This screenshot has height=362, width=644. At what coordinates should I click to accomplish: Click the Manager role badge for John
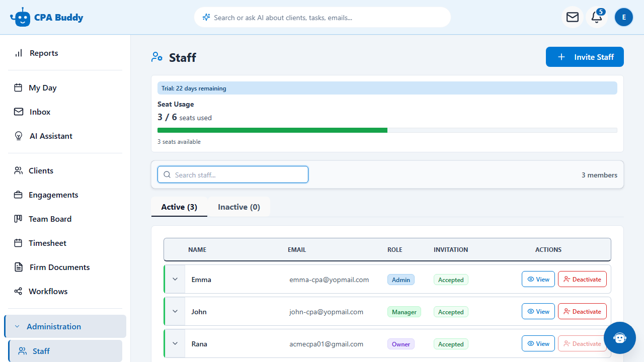[404, 312]
